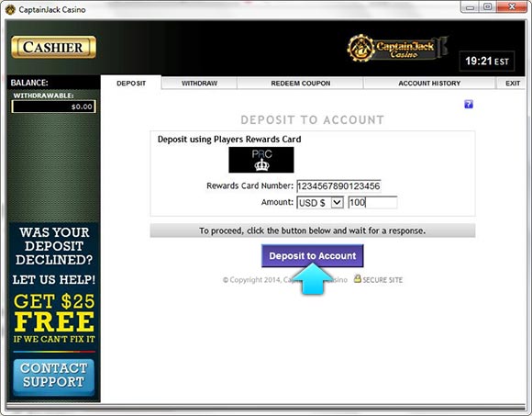Click the CaptainJack Casino title bar icon
This screenshot has width=532, height=416.
point(10,9)
